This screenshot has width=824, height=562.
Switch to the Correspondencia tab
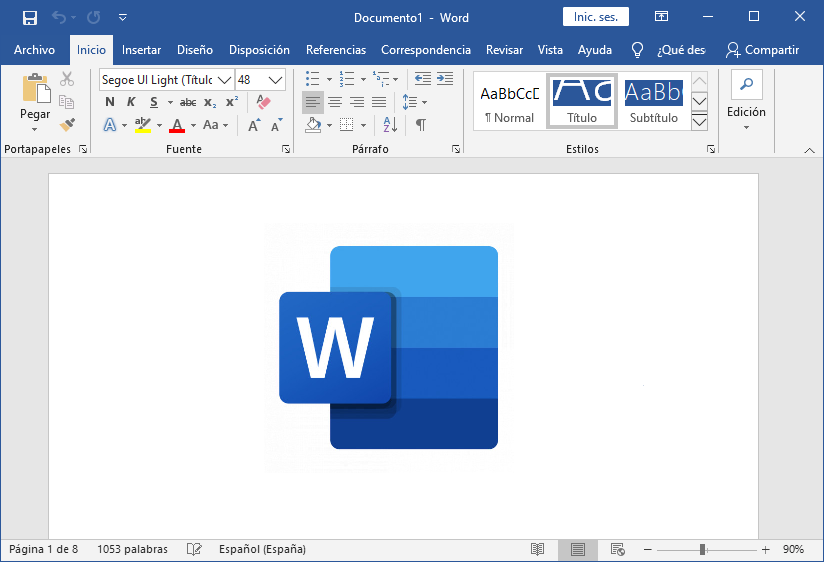click(426, 50)
